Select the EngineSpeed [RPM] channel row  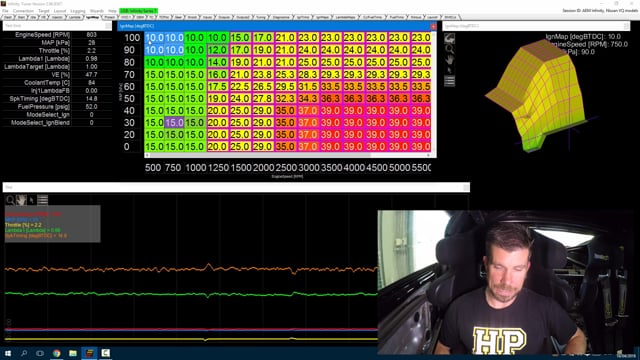[57, 35]
